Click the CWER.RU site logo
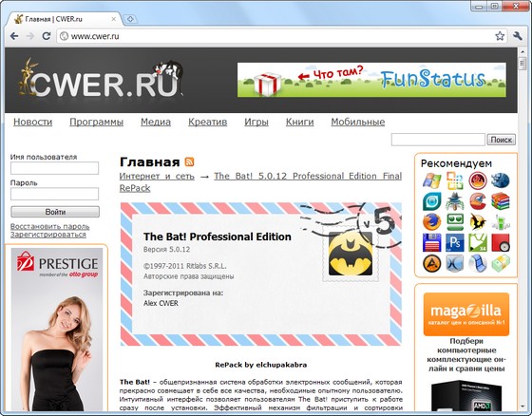Viewport: 532px width, 416px height. [x=101, y=79]
